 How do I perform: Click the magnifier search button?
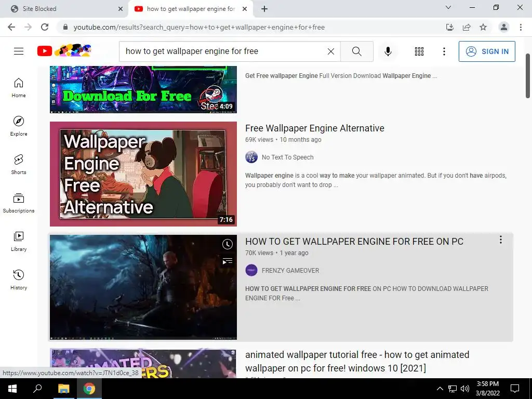[x=356, y=51]
